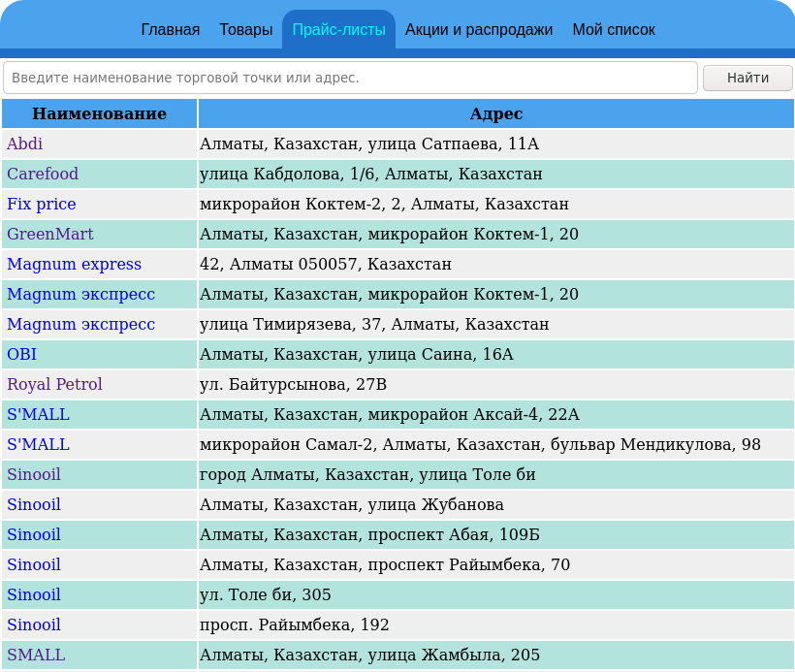Click the Наименование column header
Screen dimensions: 795x672
[x=99, y=114]
